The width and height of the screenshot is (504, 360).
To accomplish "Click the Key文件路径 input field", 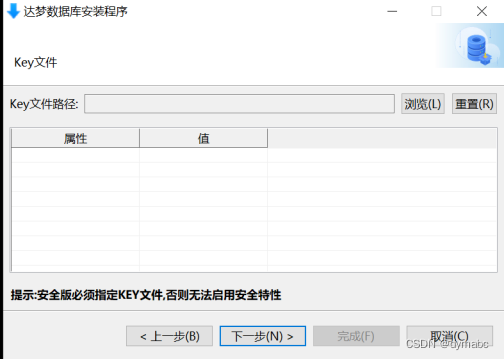I will [239, 104].
